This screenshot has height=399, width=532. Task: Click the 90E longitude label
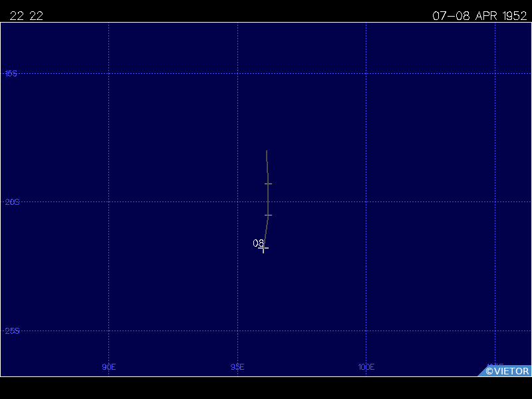109,367
